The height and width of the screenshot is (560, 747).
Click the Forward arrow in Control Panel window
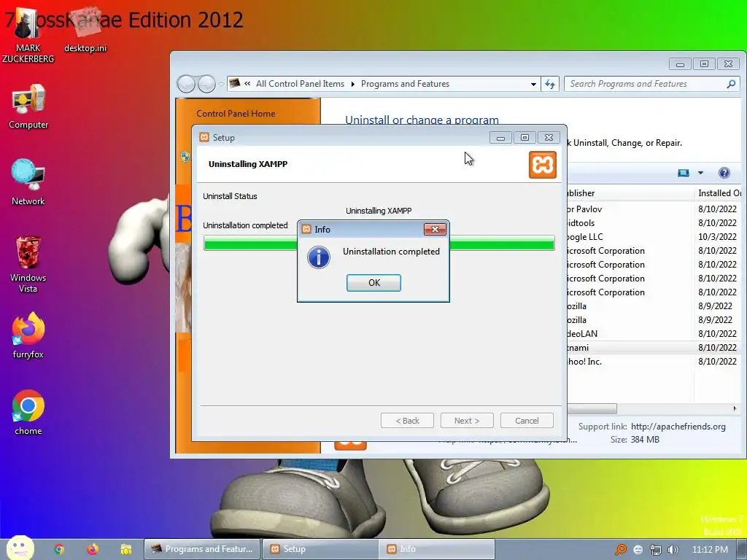(206, 85)
